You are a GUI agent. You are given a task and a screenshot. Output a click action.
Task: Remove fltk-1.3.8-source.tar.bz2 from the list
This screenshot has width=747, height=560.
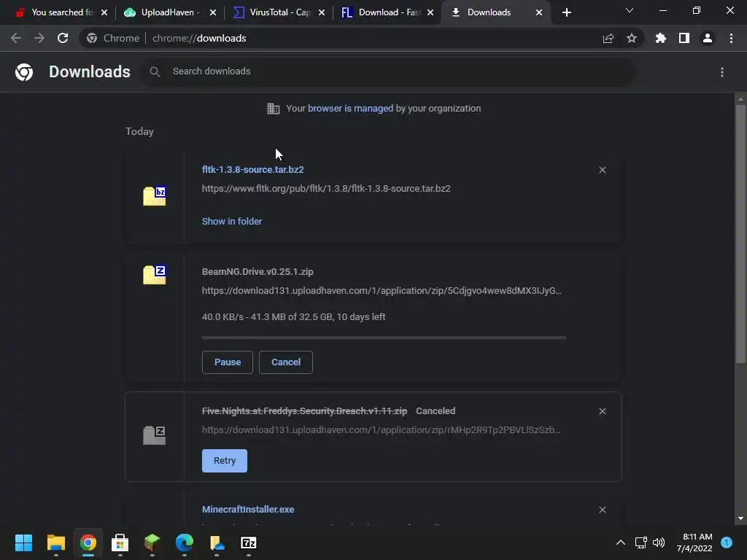(602, 170)
